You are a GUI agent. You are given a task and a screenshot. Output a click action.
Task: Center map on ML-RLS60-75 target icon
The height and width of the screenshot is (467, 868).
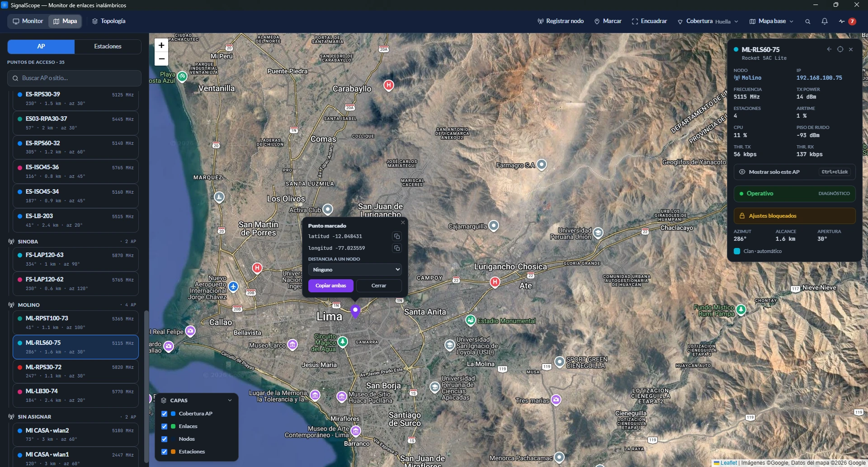(840, 49)
